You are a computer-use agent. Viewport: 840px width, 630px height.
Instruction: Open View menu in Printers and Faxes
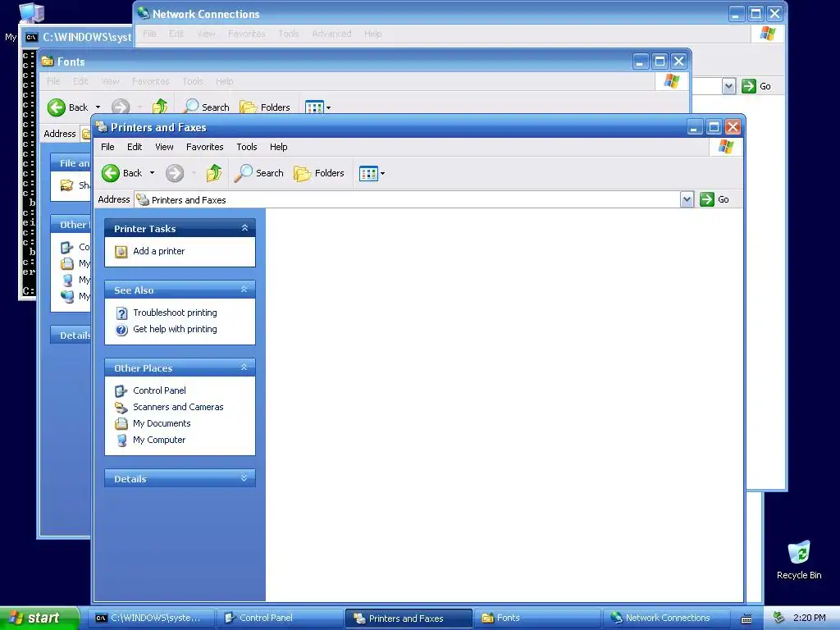click(x=164, y=147)
